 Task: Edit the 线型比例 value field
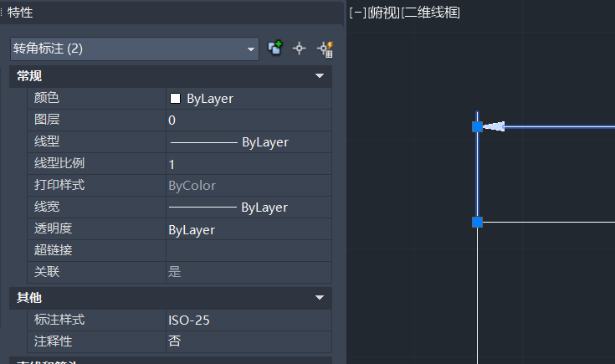pyautogui.click(x=248, y=164)
